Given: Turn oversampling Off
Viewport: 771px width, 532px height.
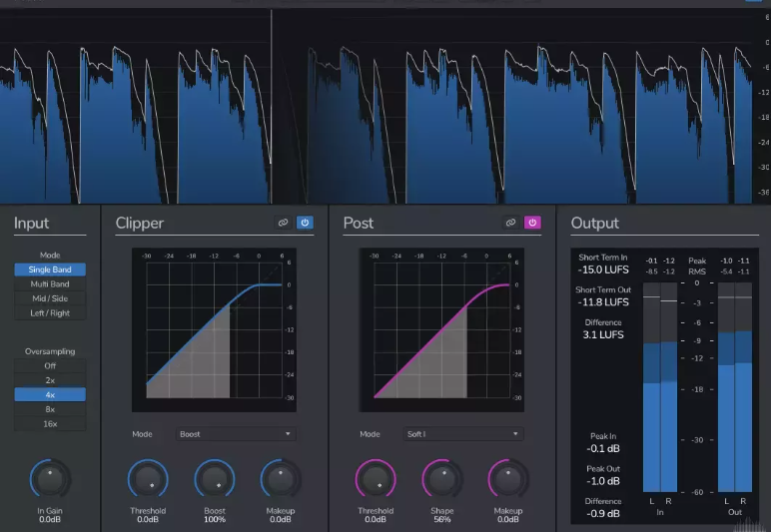Looking at the screenshot, I should (50, 365).
